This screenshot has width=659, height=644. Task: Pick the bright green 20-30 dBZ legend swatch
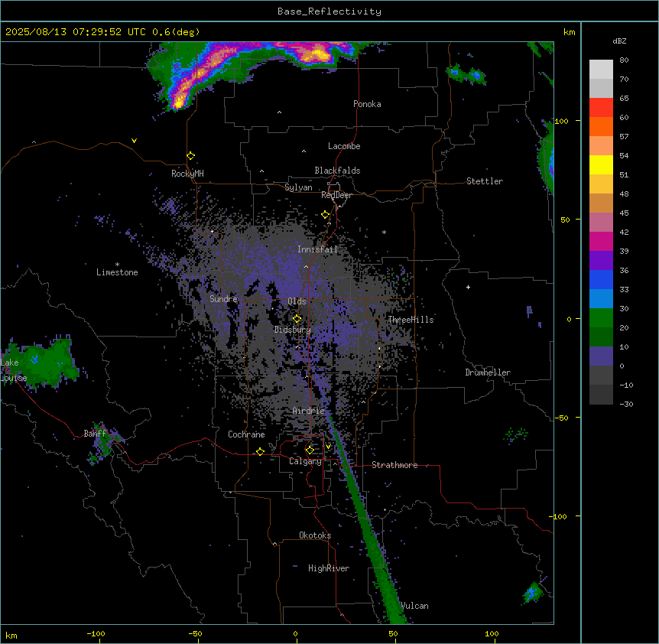click(601, 318)
